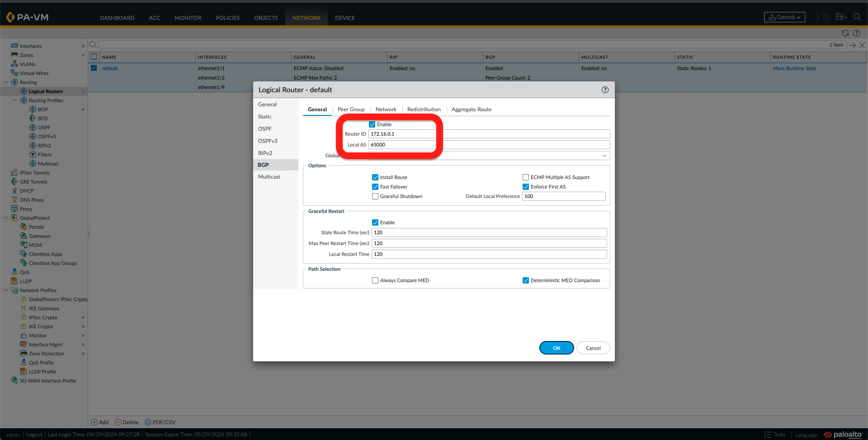Select the IPSec Tunnels sidebar icon
Screen dimensions: 868x440
tap(15, 172)
